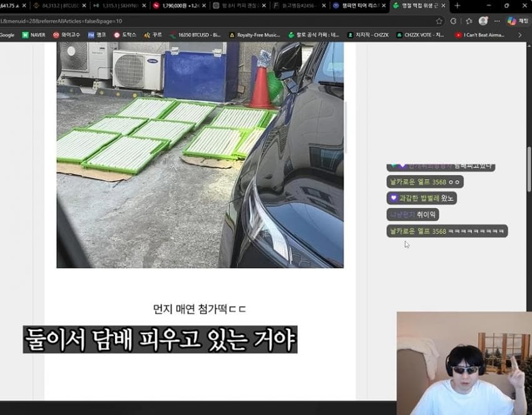Open the I Can't Beat Airma... YouTube bookmark

tap(480, 35)
